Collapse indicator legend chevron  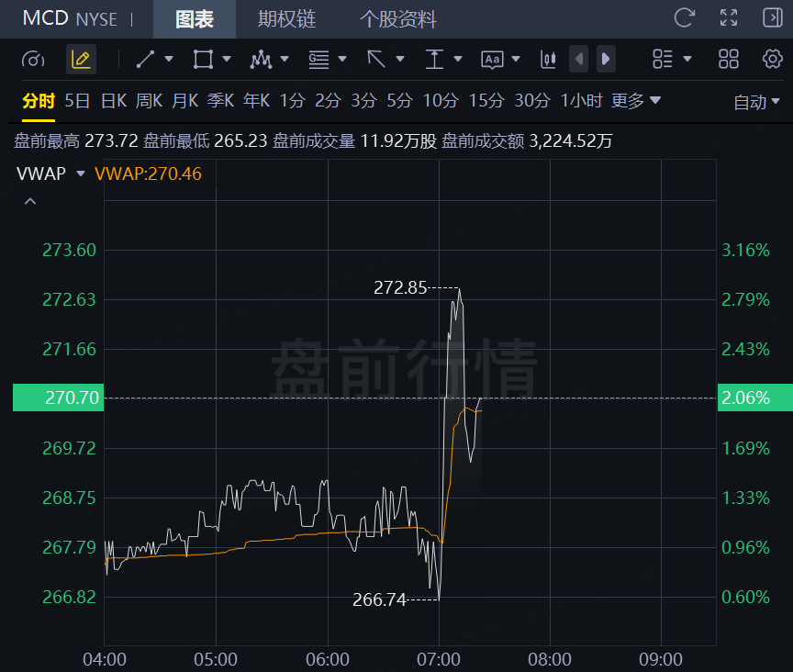click(30, 201)
